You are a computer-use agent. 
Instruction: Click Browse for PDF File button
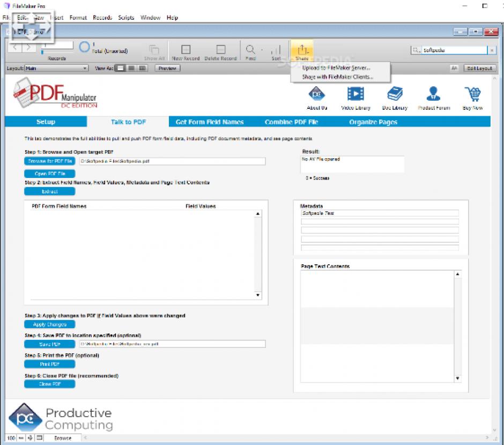pos(50,161)
